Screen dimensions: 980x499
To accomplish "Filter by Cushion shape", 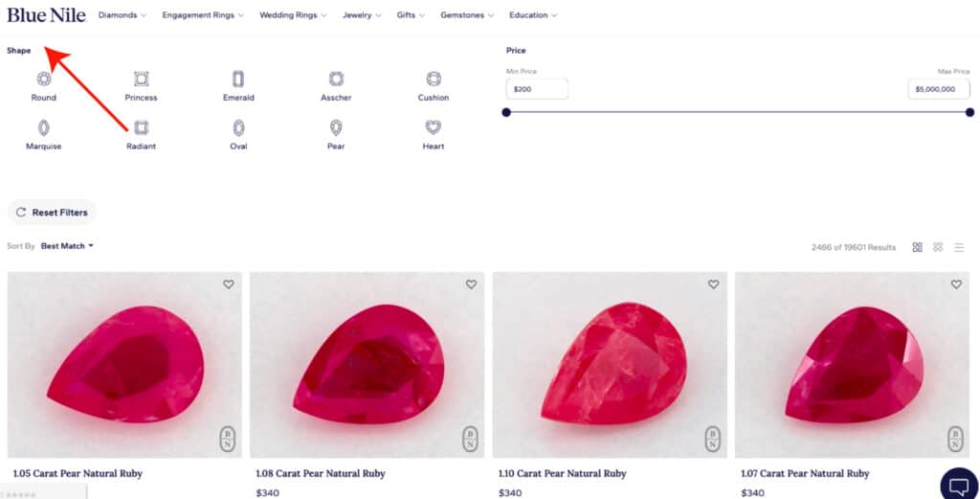I will point(434,79).
